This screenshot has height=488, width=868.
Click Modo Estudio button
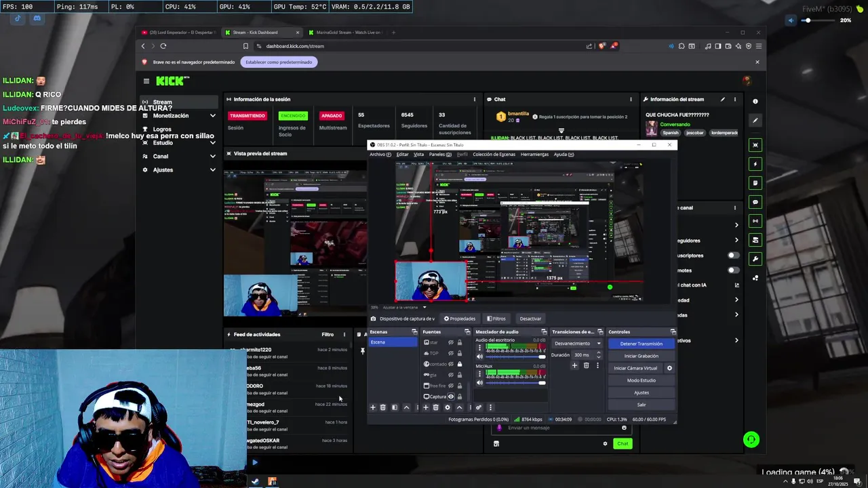click(642, 380)
